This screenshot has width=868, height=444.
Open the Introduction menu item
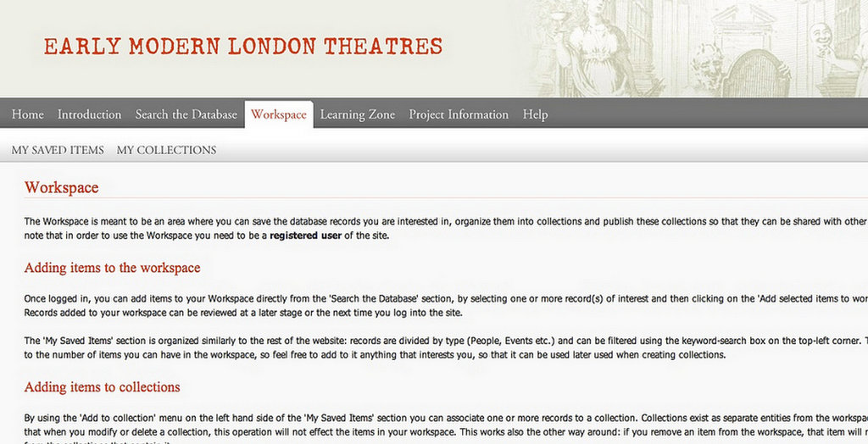(x=89, y=114)
